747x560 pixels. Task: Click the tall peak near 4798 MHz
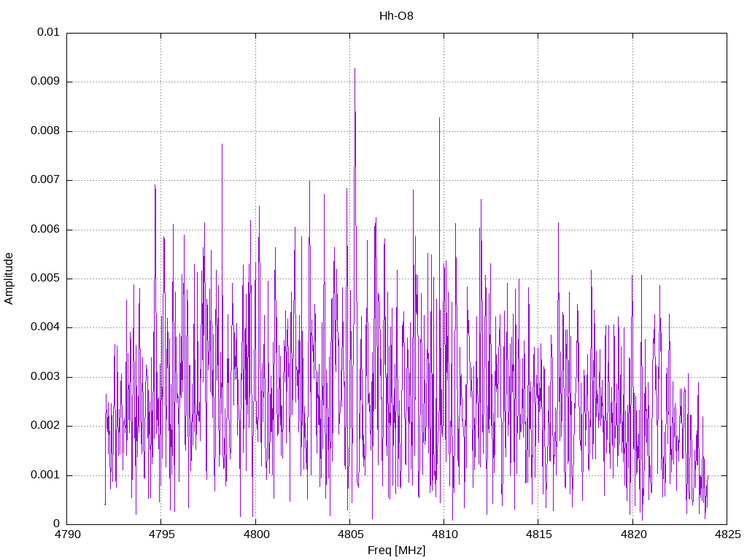click(222, 144)
